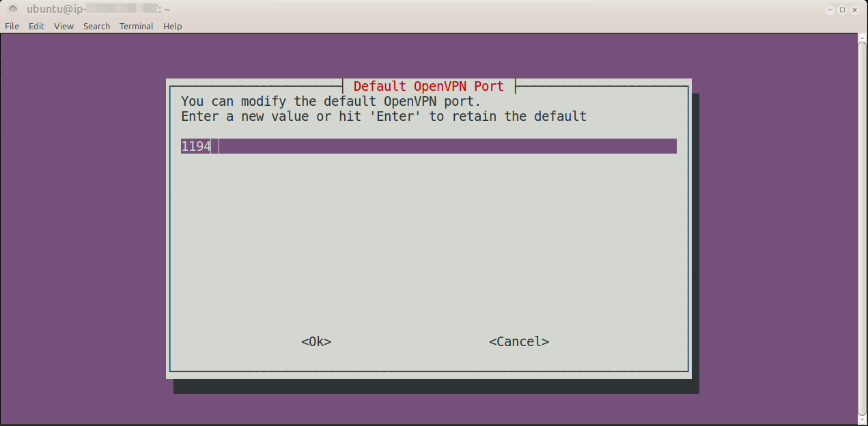Viewport: 868px width, 426px height.
Task: Close the terminal window
Action: [855, 10]
